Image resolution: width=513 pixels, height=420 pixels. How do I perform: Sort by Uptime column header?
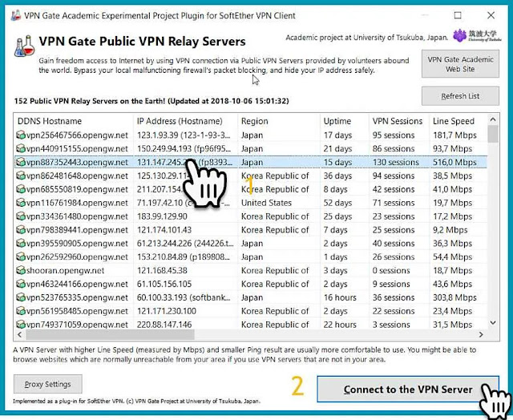click(x=345, y=121)
